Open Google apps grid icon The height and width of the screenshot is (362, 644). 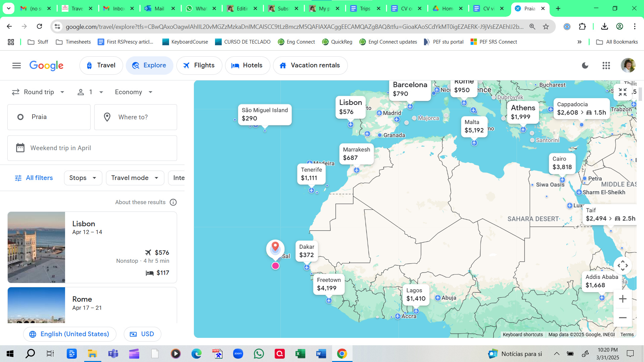click(606, 65)
